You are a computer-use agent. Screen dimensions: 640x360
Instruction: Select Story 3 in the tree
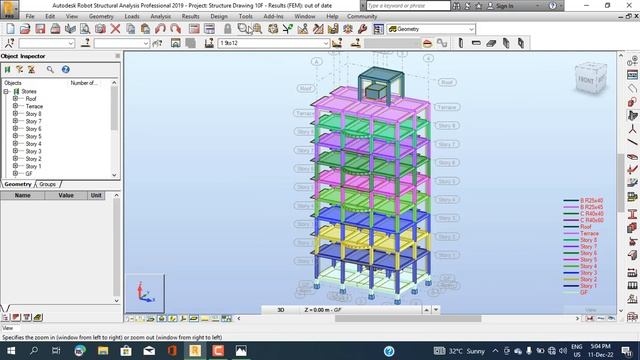point(33,151)
